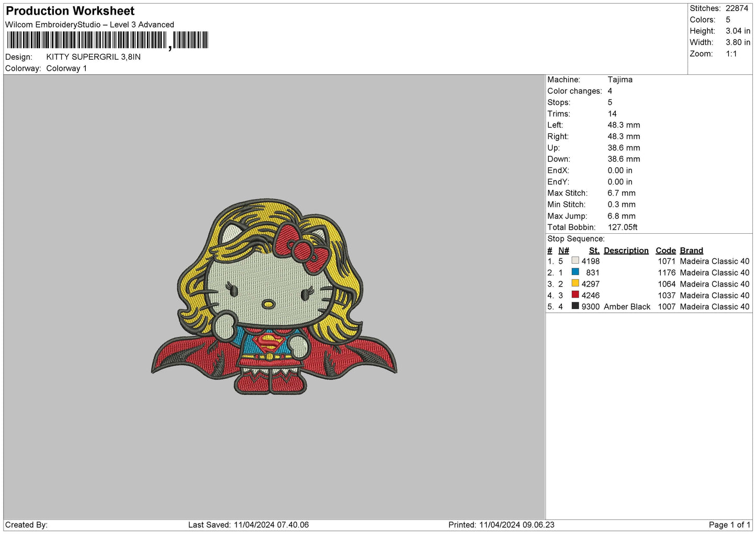The image size is (756, 534).
Task: Click the Min Stitch value 0.3 mm
Action: point(622,204)
